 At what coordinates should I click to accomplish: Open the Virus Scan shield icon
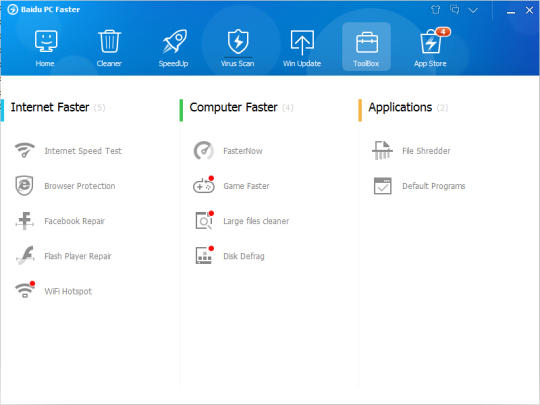[238, 42]
